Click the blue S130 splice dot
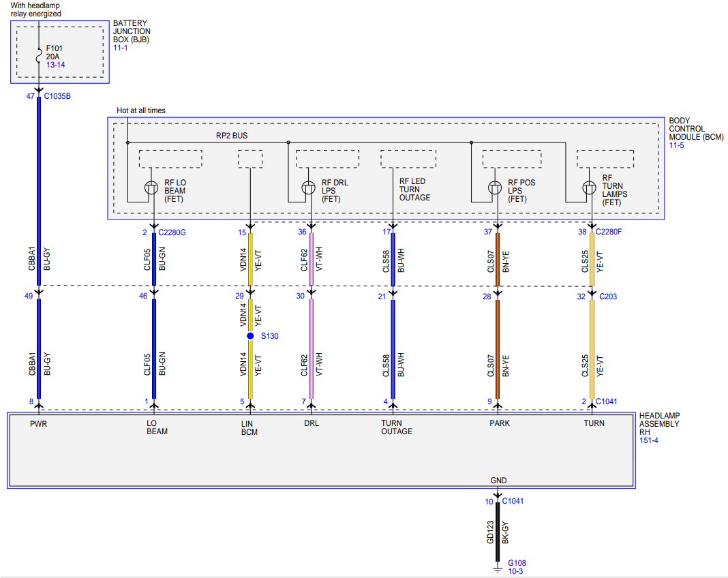The image size is (728, 578). tap(250, 335)
